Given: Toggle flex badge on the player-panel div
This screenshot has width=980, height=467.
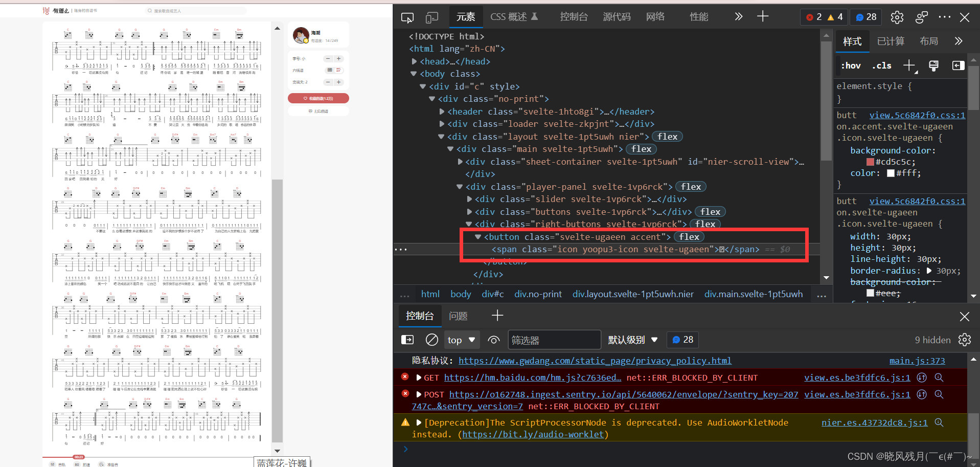Looking at the screenshot, I should click(x=691, y=187).
